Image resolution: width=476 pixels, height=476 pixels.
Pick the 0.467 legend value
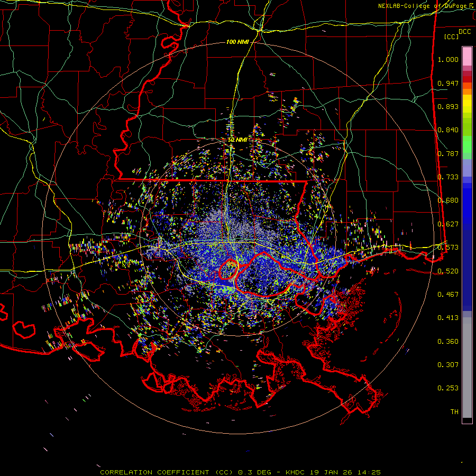[448, 294]
